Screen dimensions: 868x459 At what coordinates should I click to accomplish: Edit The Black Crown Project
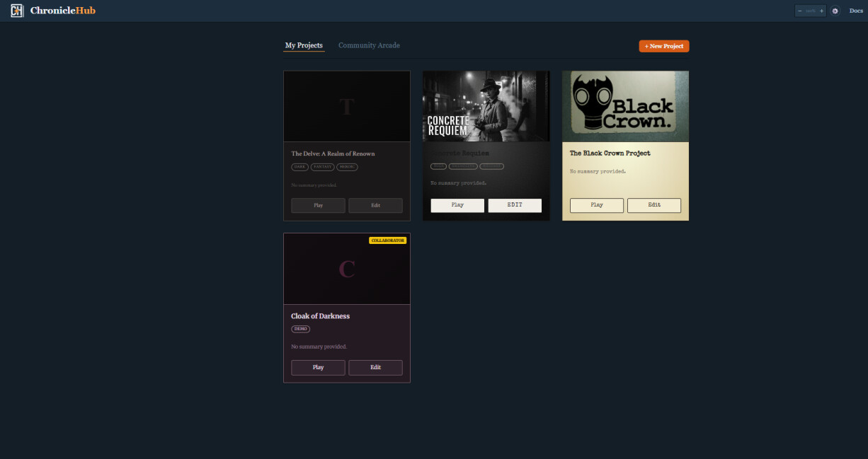[654, 205]
